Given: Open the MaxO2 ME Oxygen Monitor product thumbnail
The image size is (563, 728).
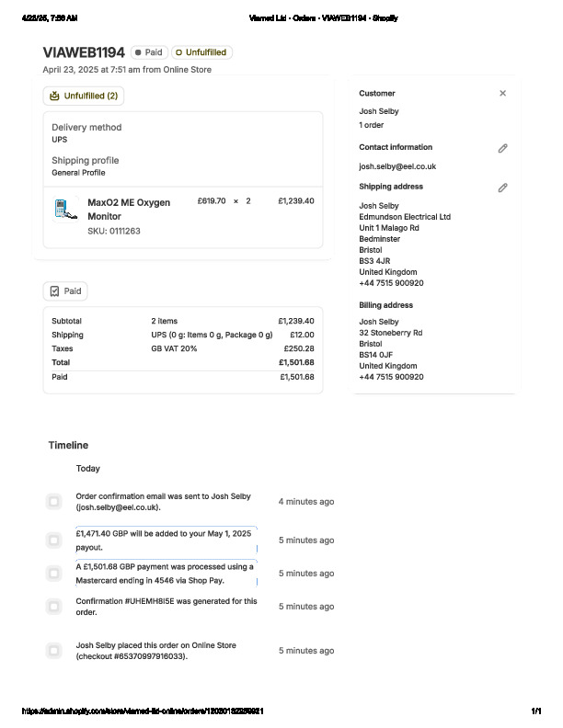Looking at the screenshot, I should [63, 209].
